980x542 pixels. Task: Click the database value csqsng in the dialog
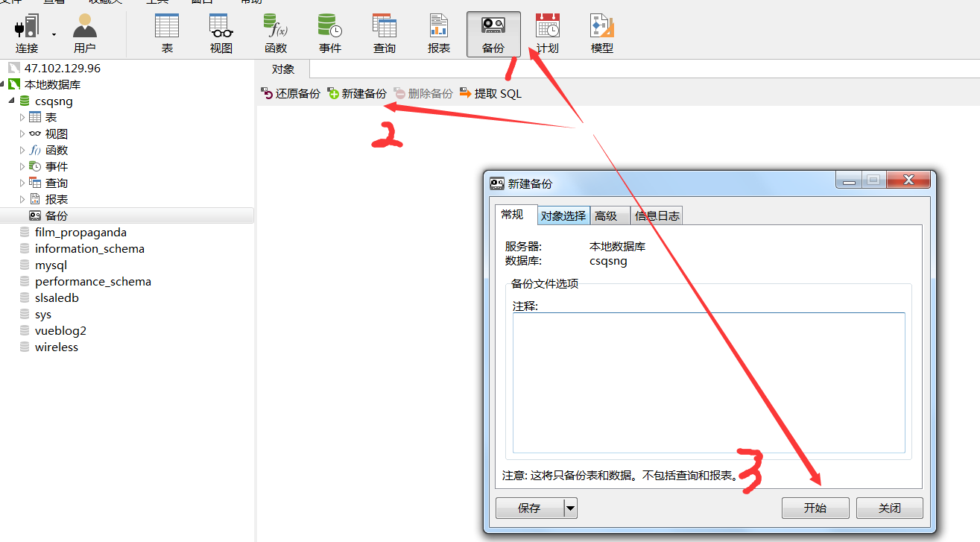coord(608,261)
